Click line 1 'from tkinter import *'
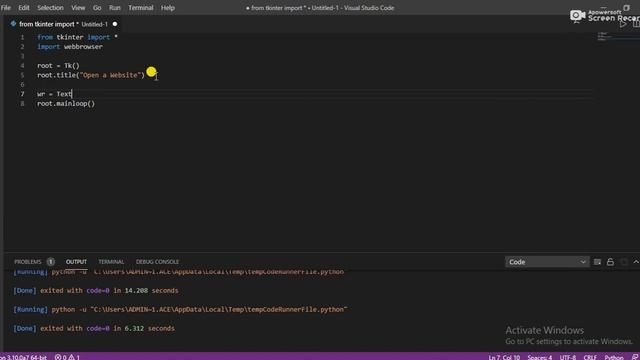Viewport: 640px width, 360px height. click(x=78, y=37)
